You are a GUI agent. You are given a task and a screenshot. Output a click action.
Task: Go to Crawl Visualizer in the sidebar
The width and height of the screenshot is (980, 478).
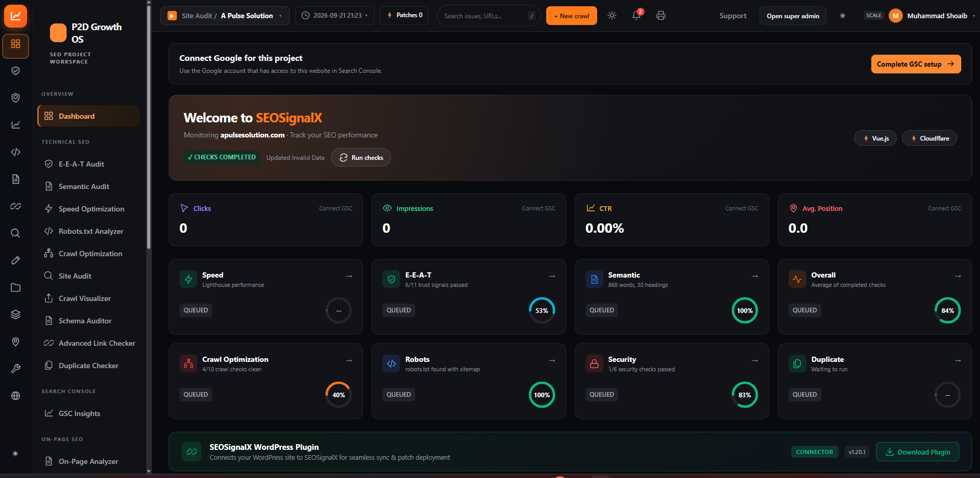[x=88, y=298]
